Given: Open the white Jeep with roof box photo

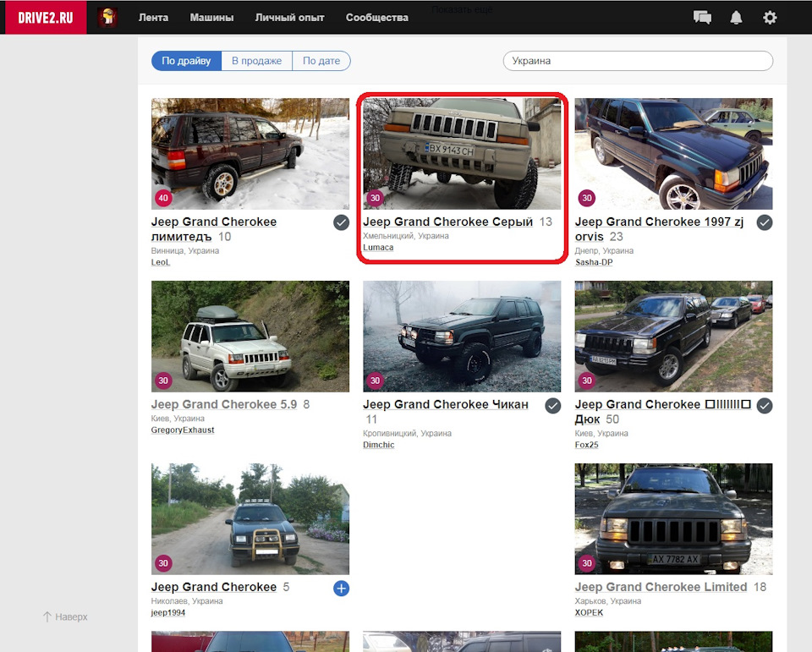Looking at the screenshot, I should coord(250,337).
